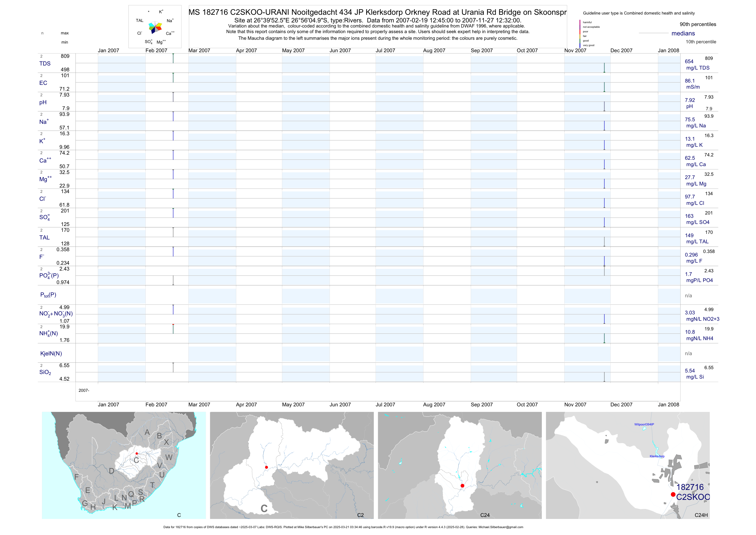Image resolution: width=756 pixels, height=535 pixels.
Task: Click the TDS November sample bar
Action: point(604,68)
